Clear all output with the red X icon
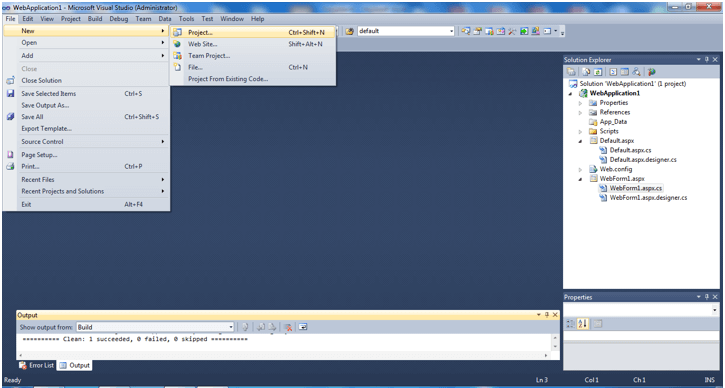 288,327
